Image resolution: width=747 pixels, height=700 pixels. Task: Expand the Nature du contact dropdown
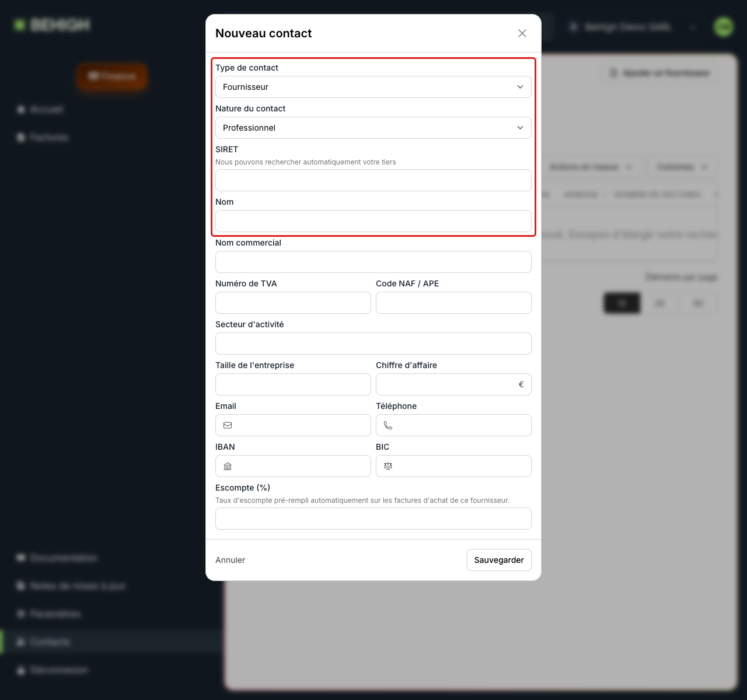pos(373,128)
